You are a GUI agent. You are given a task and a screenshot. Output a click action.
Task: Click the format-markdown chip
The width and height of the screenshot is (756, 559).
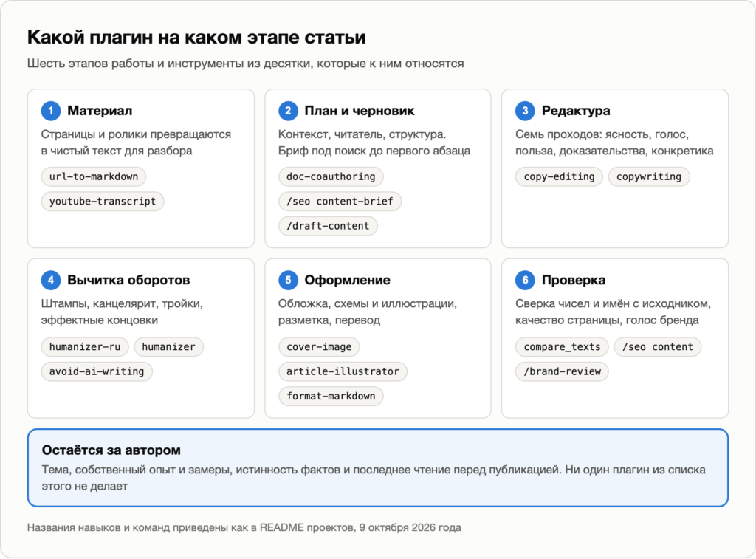coord(331,396)
